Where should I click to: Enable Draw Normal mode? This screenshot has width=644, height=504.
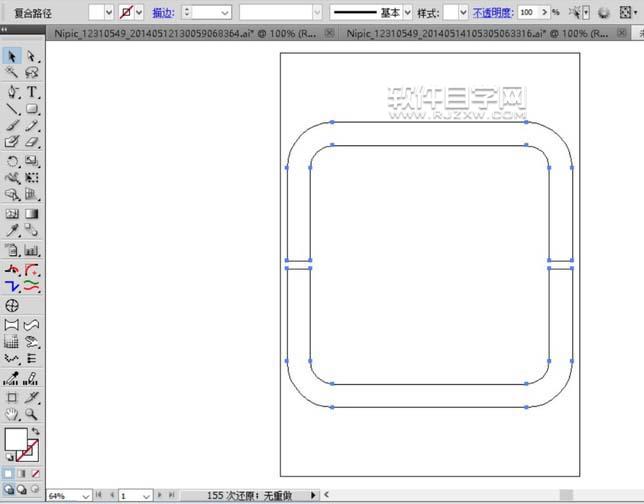point(9,489)
